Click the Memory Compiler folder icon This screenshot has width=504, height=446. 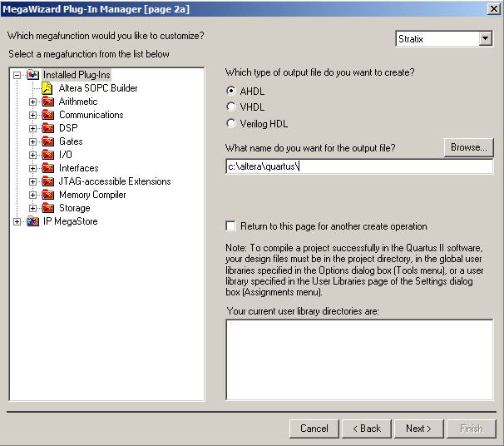(47, 195)
